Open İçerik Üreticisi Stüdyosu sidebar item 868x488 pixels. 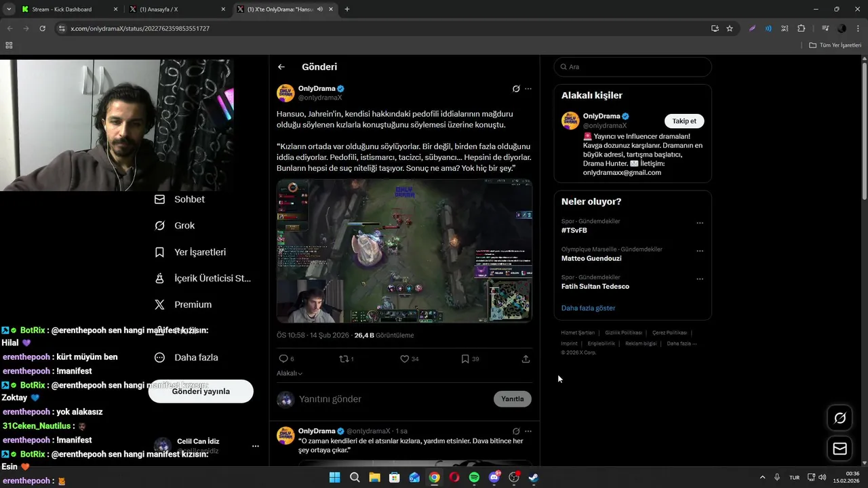click(x=203, y=279)
